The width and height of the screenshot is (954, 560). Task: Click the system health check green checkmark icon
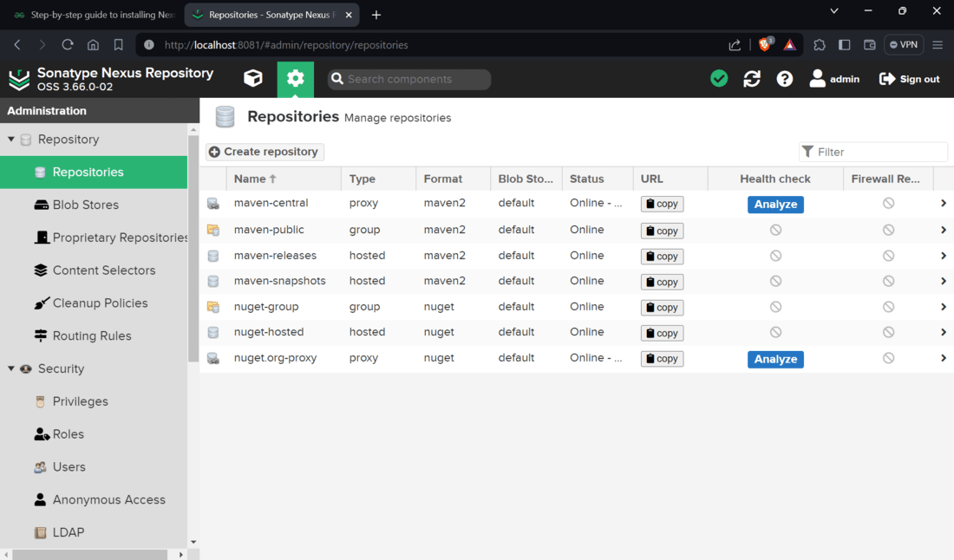[x=718, y=78]
